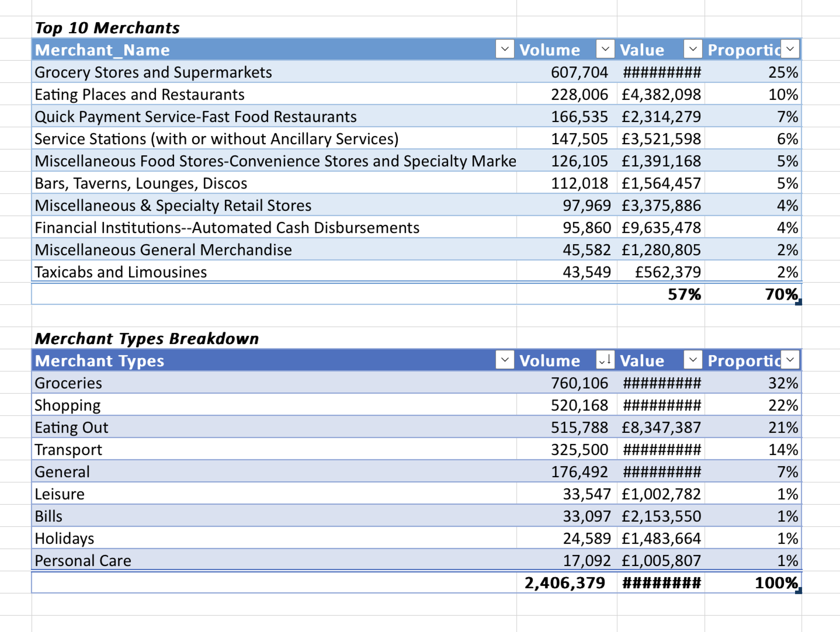This screenshot has width=840, height=632.
Task: Open sorted Volume filter in Merchant Types Breakdown
Action: [605, 360]
